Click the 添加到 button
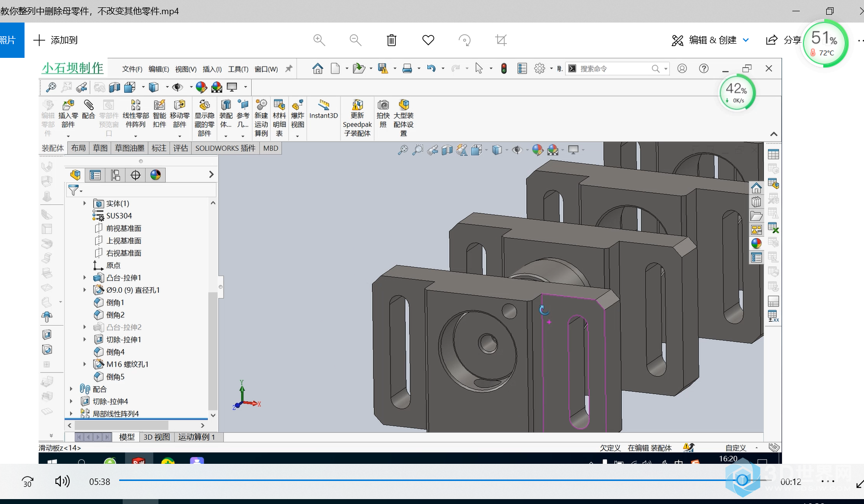Image resolution: width=864 pixels, height=504 pixels. pyautogui.click(x=55, y=40)
